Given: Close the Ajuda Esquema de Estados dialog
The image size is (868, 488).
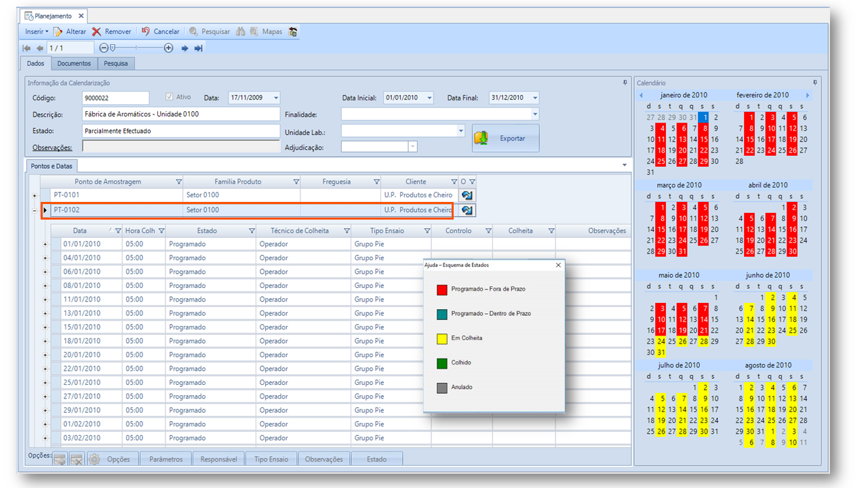Looking at the screenshot, I should (558, 265).
